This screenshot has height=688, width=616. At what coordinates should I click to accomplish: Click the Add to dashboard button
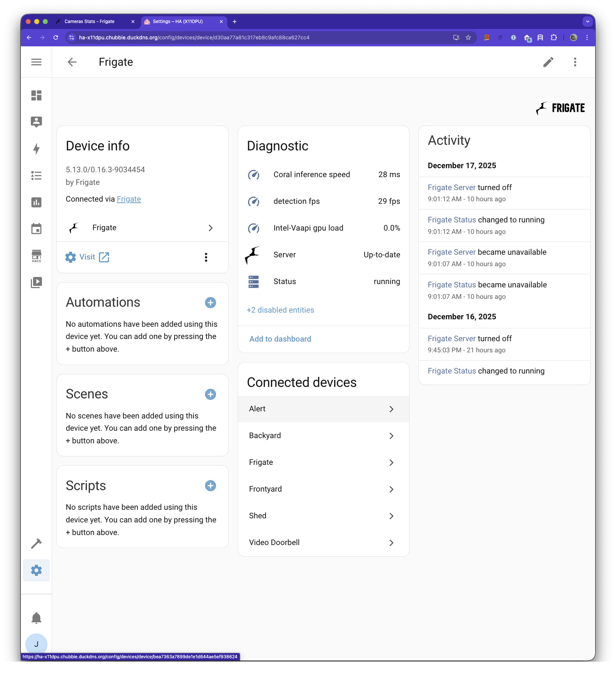[x=280, y=339]
